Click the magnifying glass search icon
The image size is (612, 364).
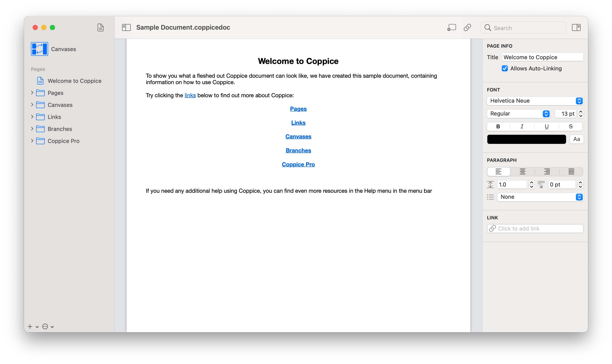pos(488,28)
